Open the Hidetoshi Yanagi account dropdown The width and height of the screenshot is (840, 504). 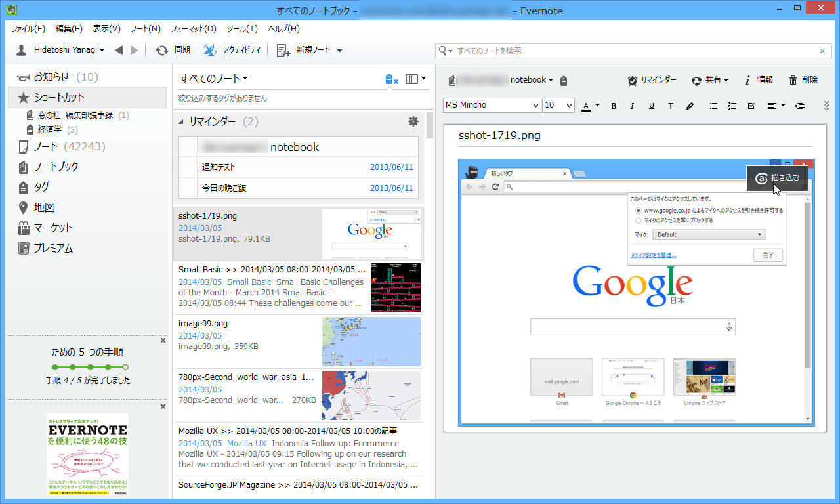[60, 51]
